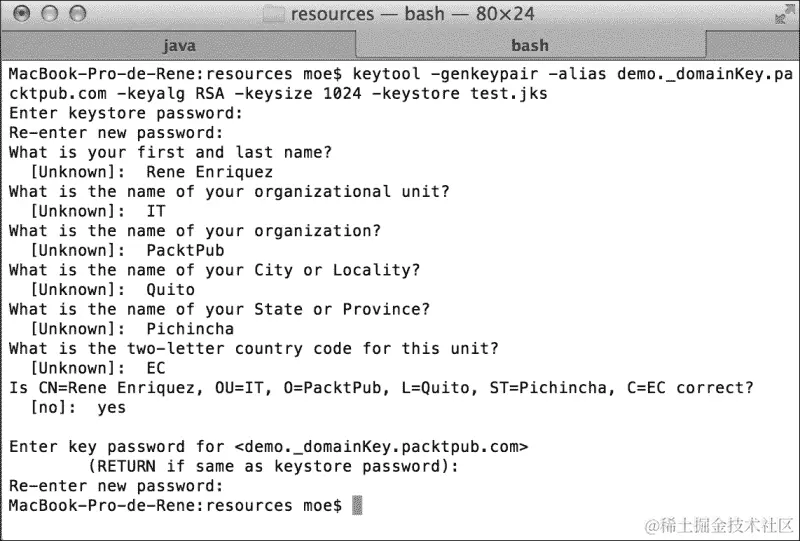The height and width of the screenshot is (541, 800).
Task: Click the terminal cursor block at the prompt
Action: [357, 506]
